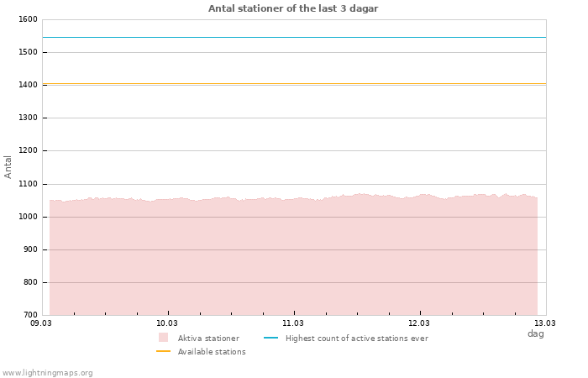Image resolution: width=588 pixels, height=378 pixels.
Task: Click the 13.03 date tick label
Action: (545, 323)
